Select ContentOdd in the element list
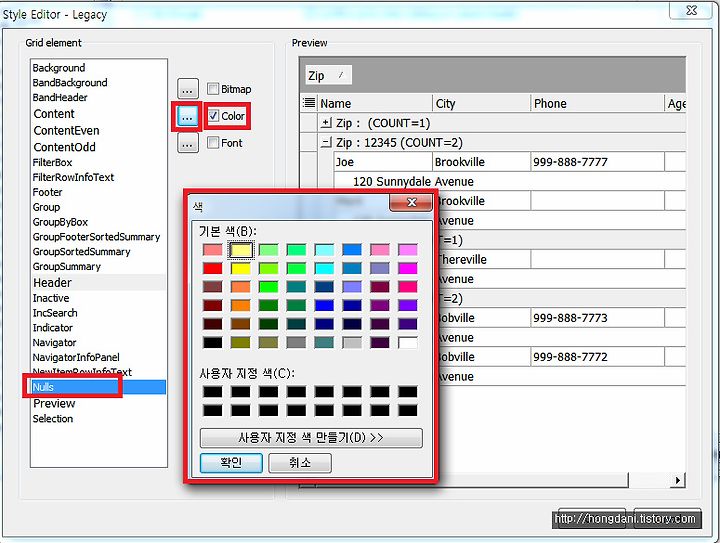Screen dimensions: 720x543 [98, 147]
